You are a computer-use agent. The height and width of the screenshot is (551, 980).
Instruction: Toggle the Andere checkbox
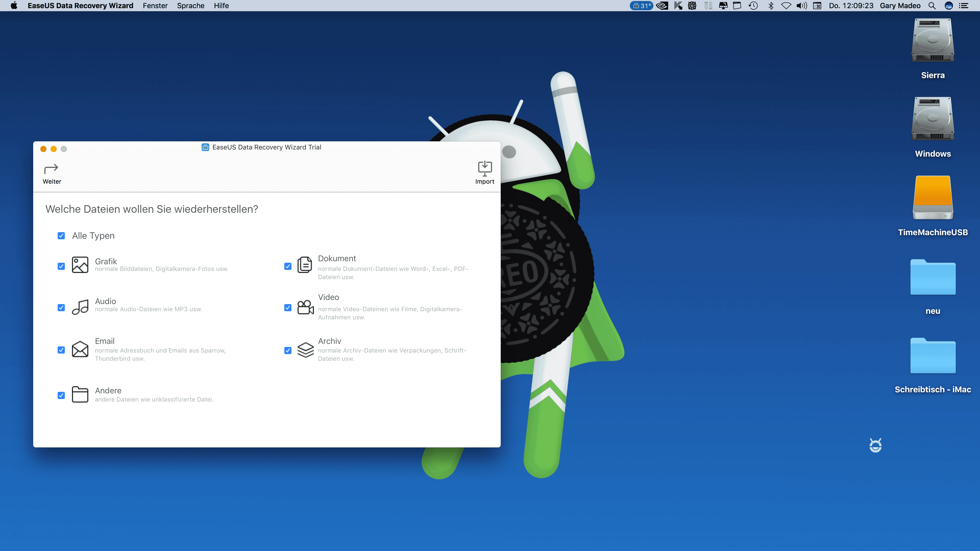61,395
